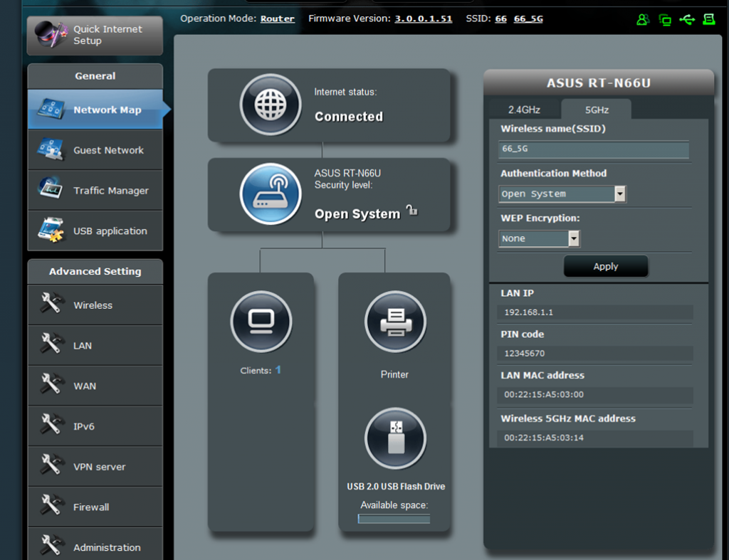This screenshot has height=560, width=729.
Task: Click the router security level icon
Action: (271, 194)
